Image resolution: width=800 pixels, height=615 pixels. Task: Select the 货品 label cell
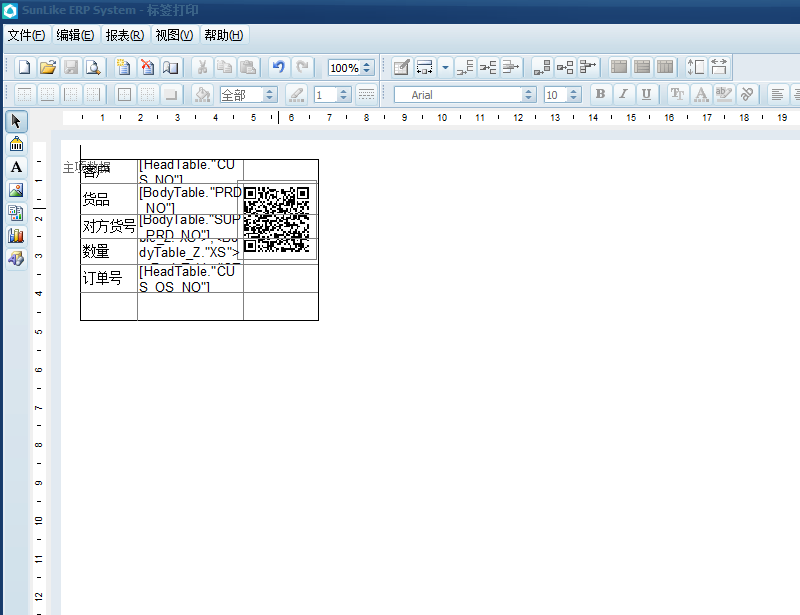coord(109,199)
